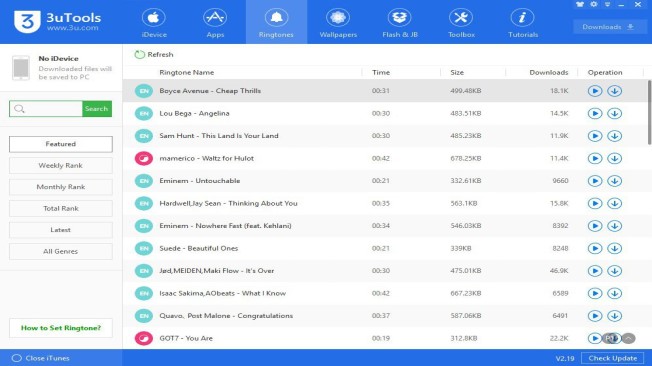Click the Refresh icon

[x=139, y=54]
